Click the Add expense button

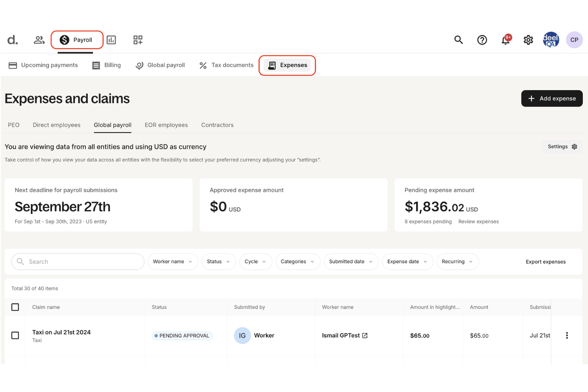coord(552,98)
